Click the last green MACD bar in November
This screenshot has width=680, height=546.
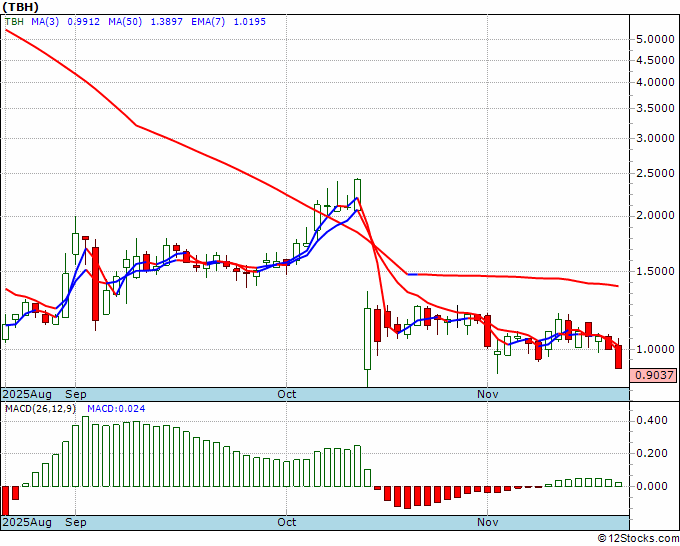click(618, 484)
